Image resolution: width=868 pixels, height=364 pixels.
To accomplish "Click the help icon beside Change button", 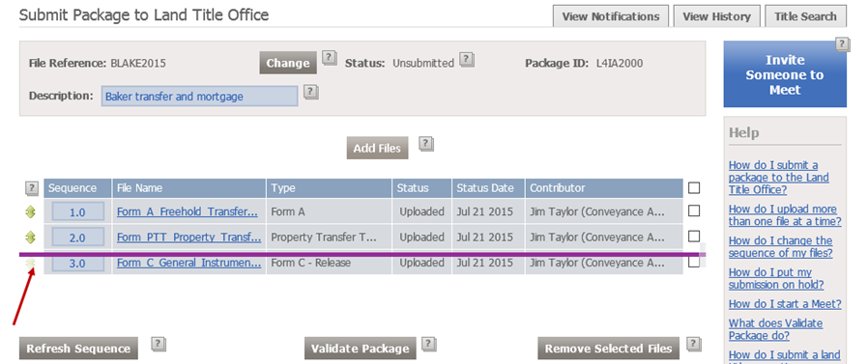I will point(330,58).
